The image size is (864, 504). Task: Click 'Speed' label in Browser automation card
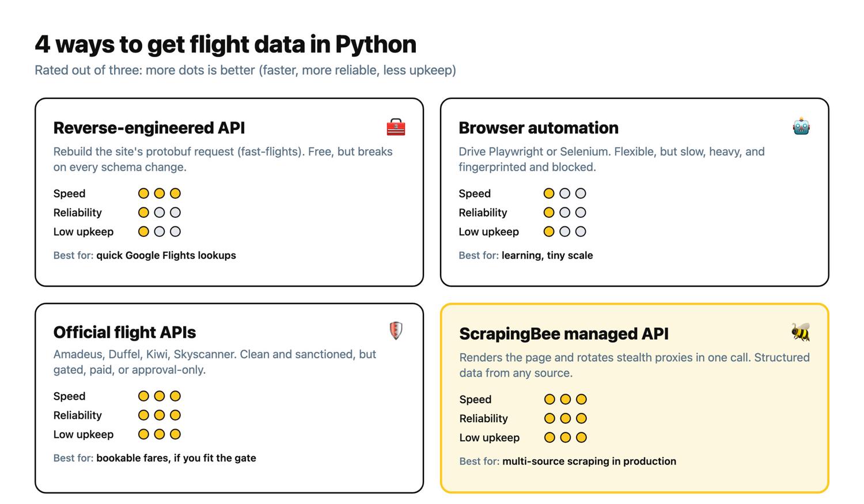click(475, 194)
